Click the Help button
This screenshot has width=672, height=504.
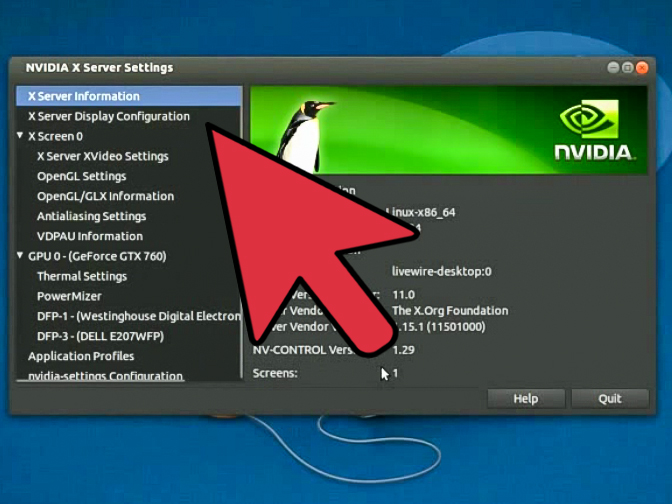coord(526,399)
